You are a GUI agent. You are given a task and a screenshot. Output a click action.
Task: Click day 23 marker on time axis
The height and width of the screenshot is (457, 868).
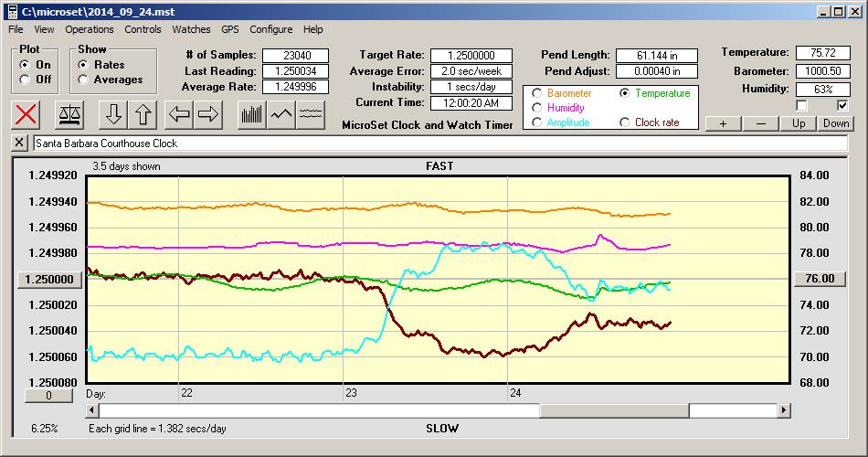pyautogui.click(x=351, y=393)
